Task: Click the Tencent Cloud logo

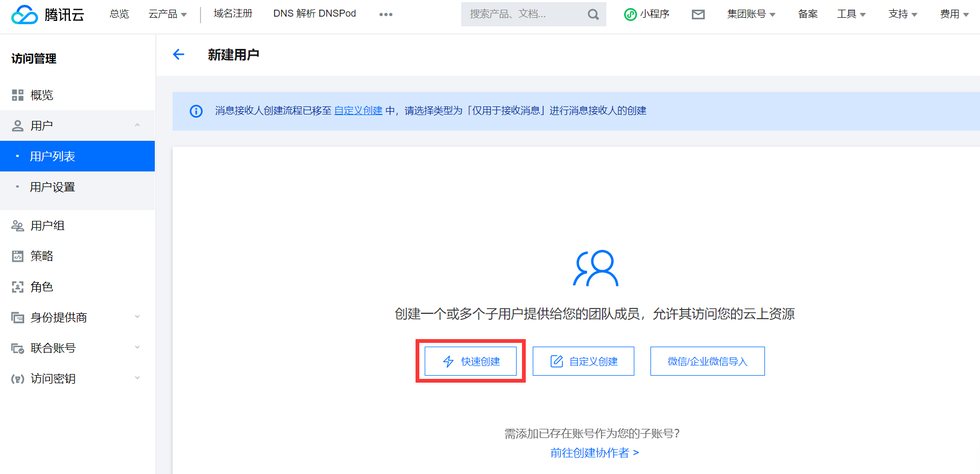Action: click(48, 15)
